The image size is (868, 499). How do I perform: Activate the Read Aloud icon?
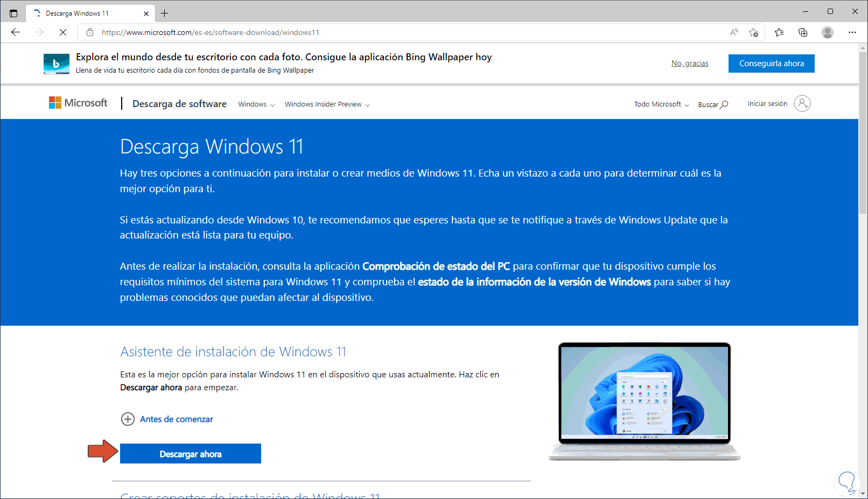(734, 32)
